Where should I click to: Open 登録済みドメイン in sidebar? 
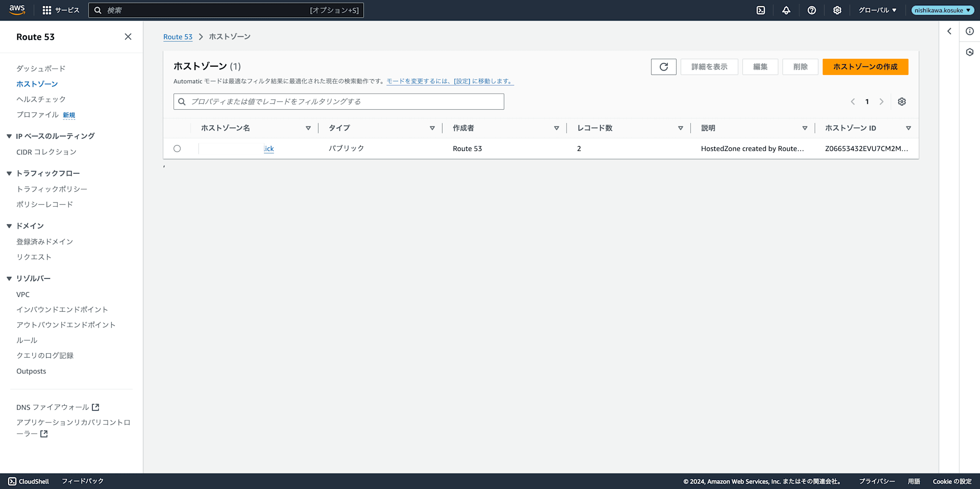coord(45,242)
